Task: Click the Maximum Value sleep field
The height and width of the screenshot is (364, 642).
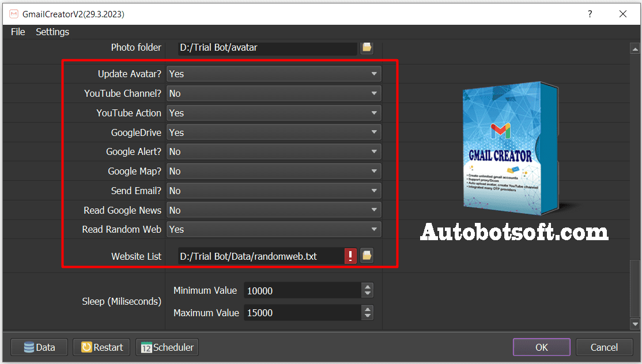Action: point(303,313)
